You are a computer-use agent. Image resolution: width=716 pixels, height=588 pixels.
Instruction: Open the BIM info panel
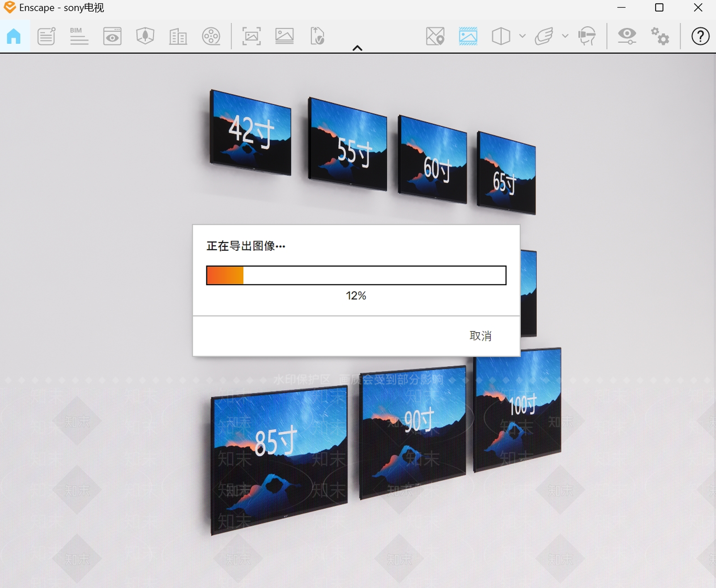(x=79, y=36)
